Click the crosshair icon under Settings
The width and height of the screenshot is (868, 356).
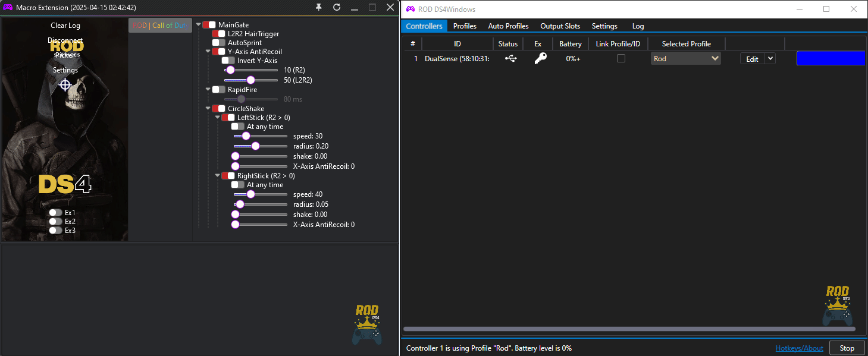click(65, 84)
